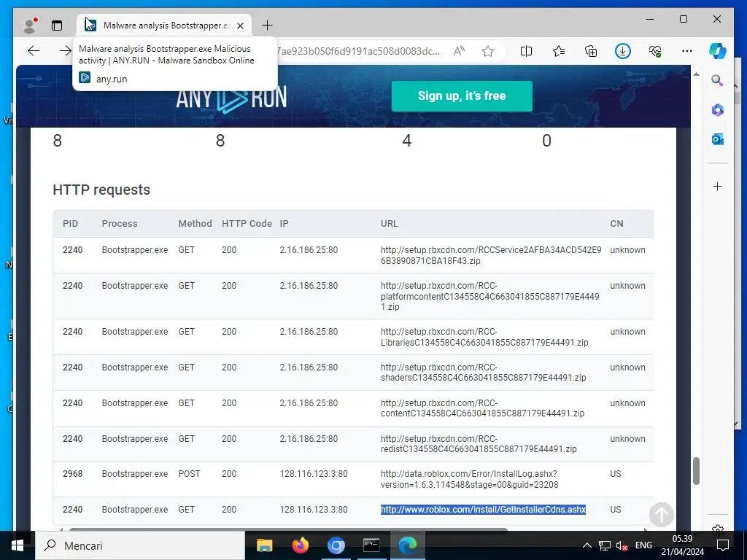Open the Copilot sidebar icon
Image resolution: width=747 pixels, height=560 pixels.
718,50
